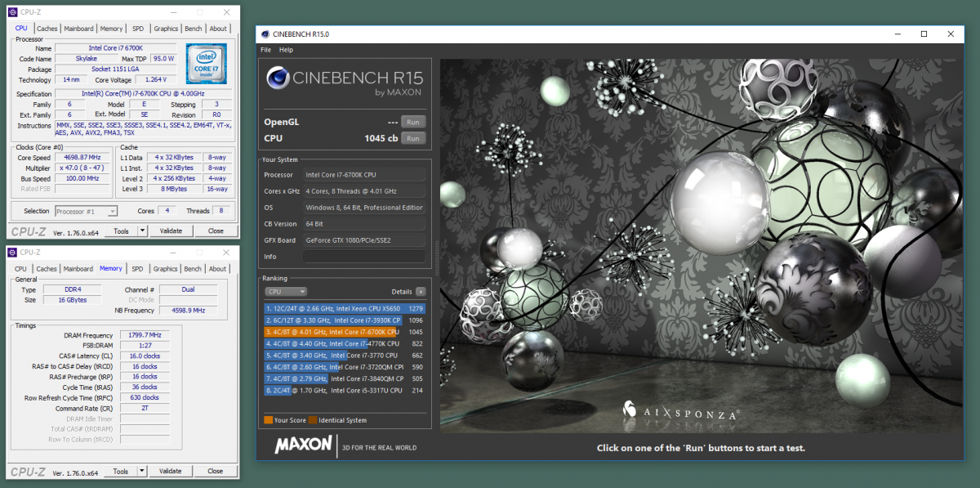Screen dimensions: 980x488
Task: Click brown Identical System legend swatch
Action: [x=313, y=420]
